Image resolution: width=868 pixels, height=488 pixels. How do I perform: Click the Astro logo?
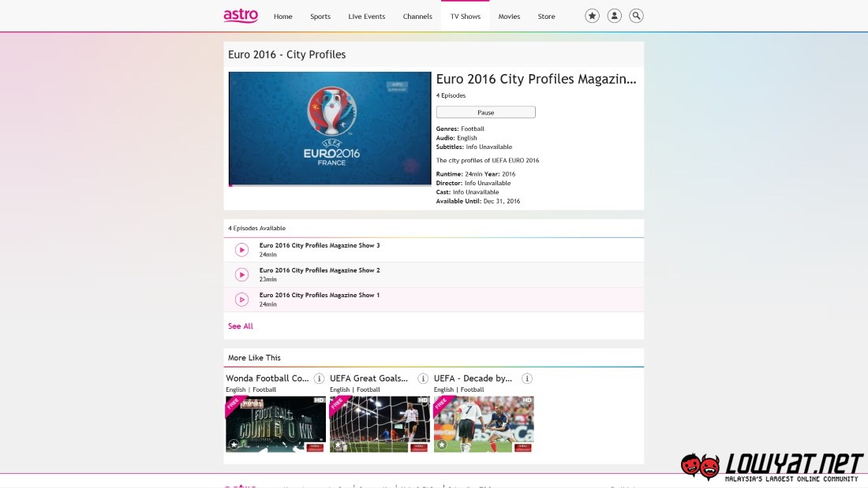tap(241, 16)
